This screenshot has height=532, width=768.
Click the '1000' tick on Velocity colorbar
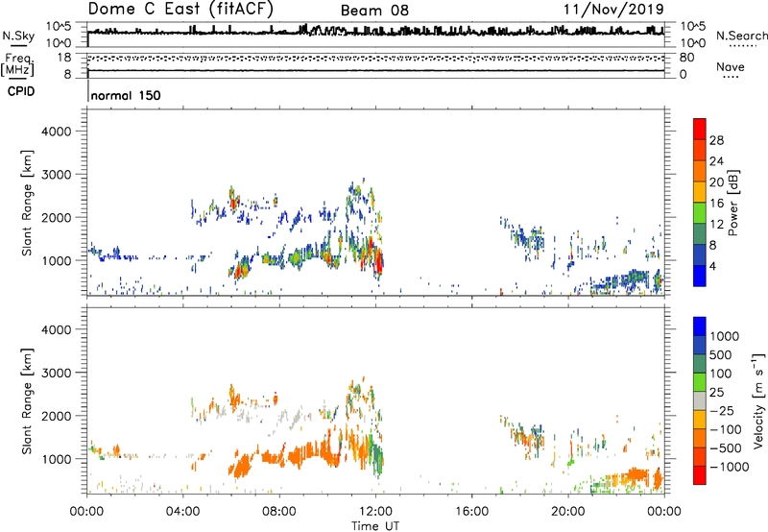coord(724,336)
